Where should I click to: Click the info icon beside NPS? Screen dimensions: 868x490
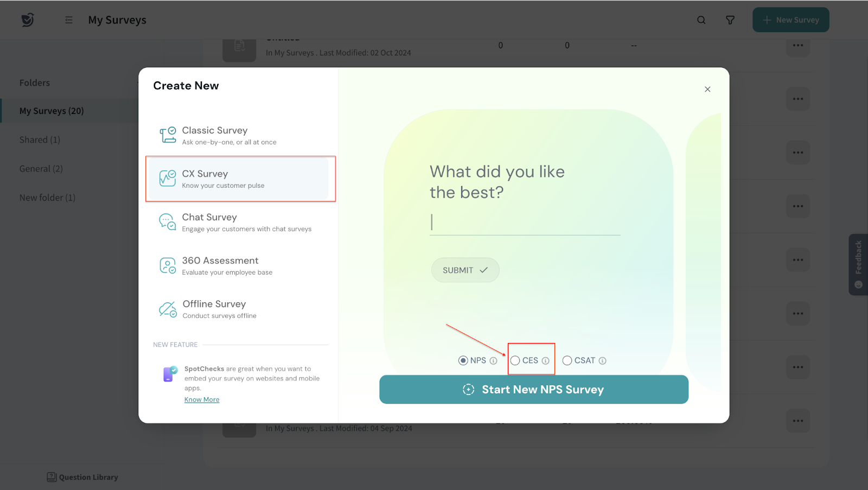pyautogui.click(x=493, y=361)
